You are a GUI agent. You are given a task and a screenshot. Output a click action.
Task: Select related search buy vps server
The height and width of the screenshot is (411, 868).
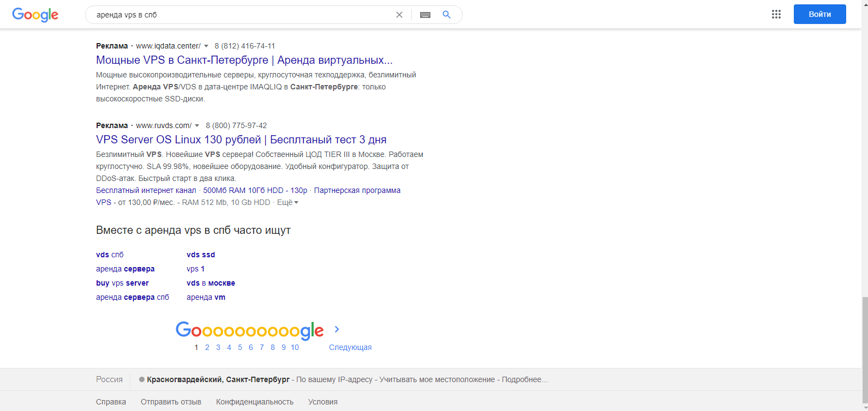122,283
